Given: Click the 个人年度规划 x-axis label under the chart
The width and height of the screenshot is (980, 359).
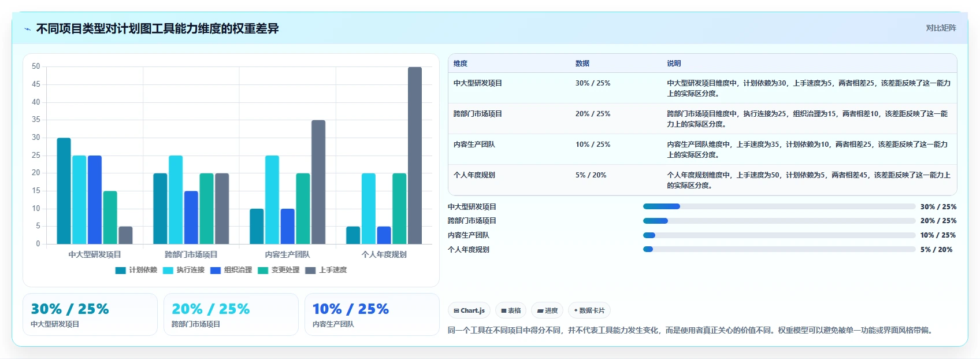Looking at the screenshot, I should point(384,254).
